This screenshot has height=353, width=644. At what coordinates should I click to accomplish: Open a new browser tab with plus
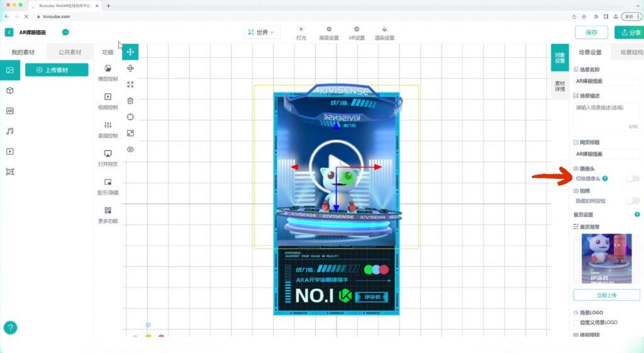[108, 6]
